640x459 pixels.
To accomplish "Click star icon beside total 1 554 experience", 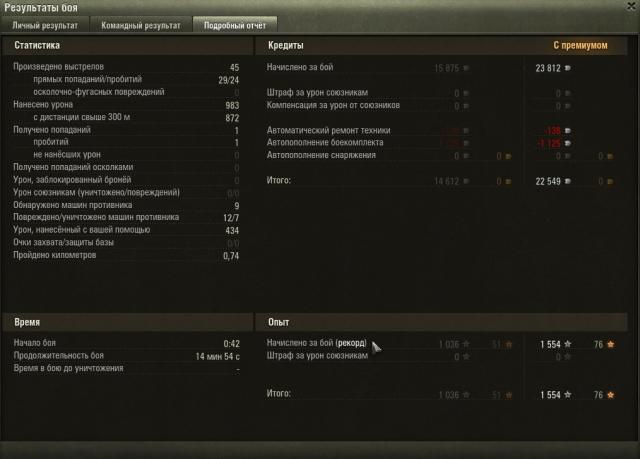I will (x=568, y=395).
